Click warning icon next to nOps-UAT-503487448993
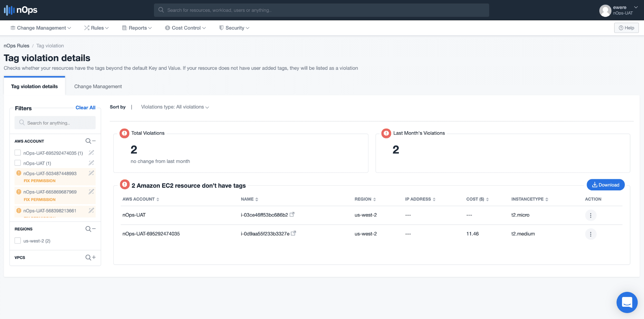 19,173
